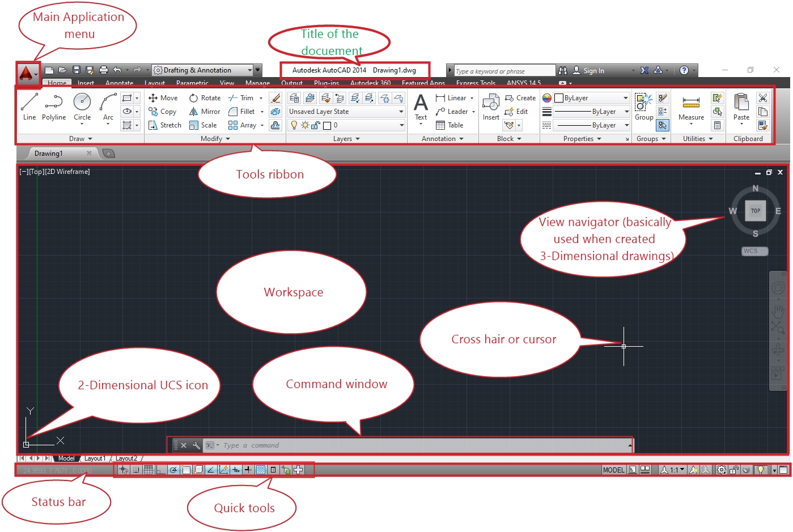This screenshot has width=793, height=532.
Task: Click the Save icon in quick access toolbar
Action: tap(77, 70)
